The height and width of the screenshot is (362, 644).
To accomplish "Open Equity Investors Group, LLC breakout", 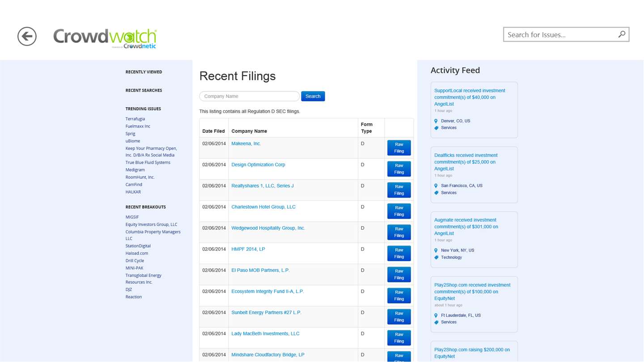I will tap(151, 224).
